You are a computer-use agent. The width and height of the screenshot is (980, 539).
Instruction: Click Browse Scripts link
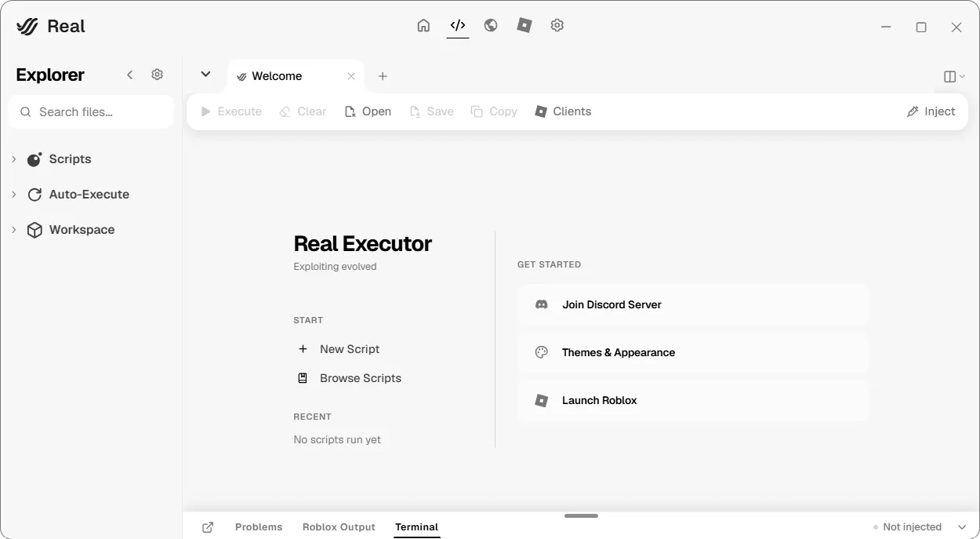point(361,378)
